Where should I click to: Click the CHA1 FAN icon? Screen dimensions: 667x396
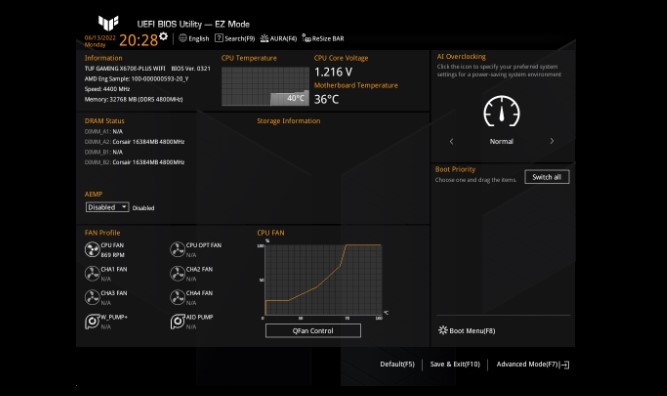click(92, 274)
